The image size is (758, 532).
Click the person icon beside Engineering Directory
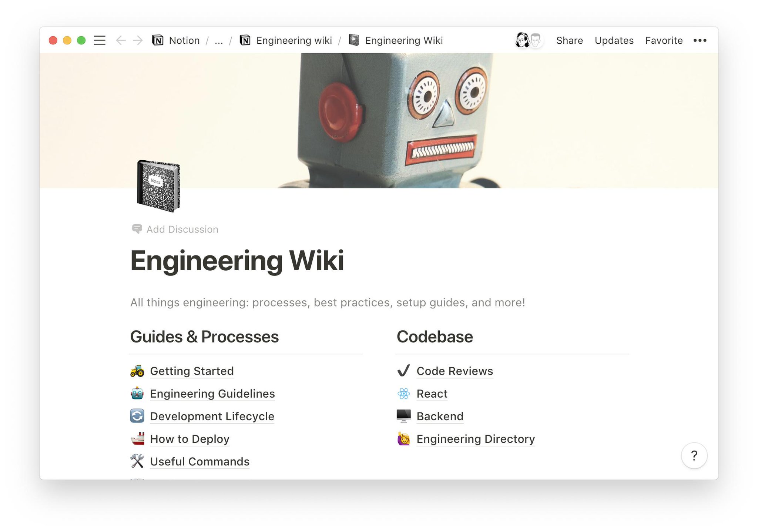coord(403,438)
